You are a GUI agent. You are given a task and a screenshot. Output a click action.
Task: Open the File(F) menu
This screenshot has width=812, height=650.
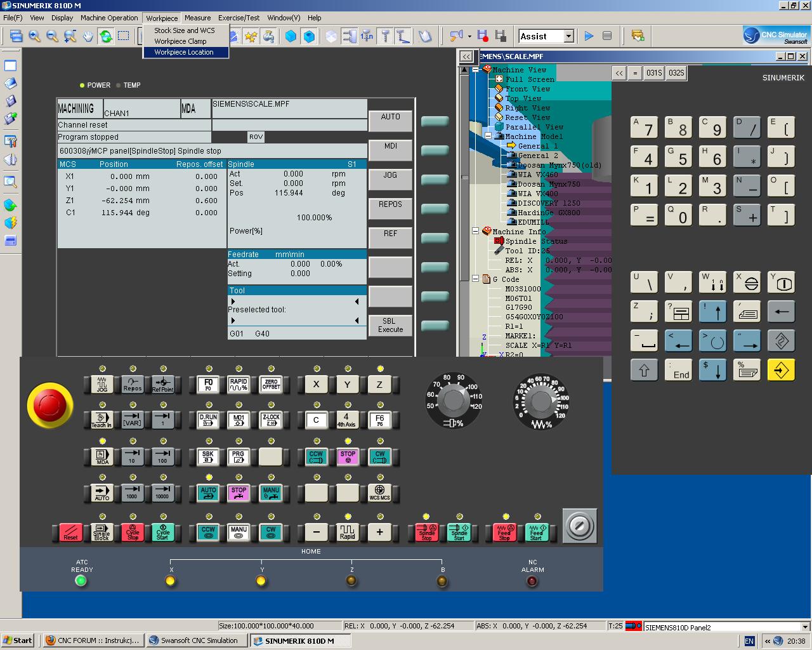click(x=13, y=18)
